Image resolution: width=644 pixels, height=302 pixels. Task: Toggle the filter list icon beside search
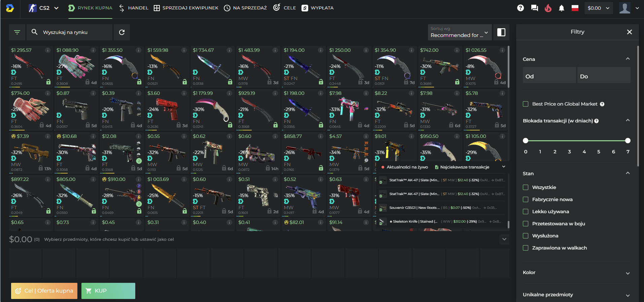tap(17, 32)
